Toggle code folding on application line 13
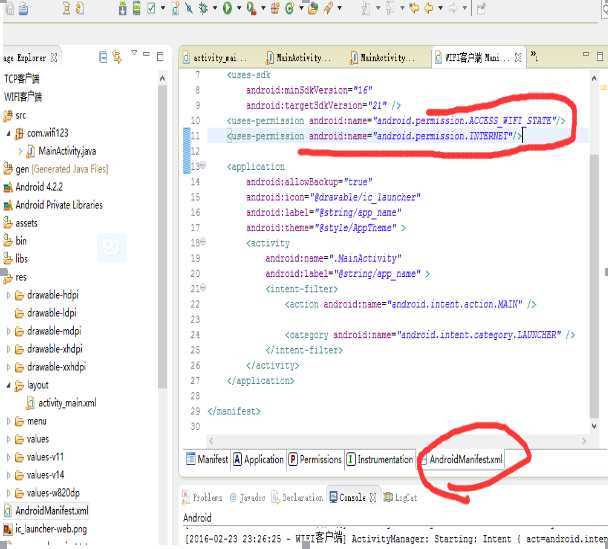This screenshot has width=608, height=549. click(203, 166)
